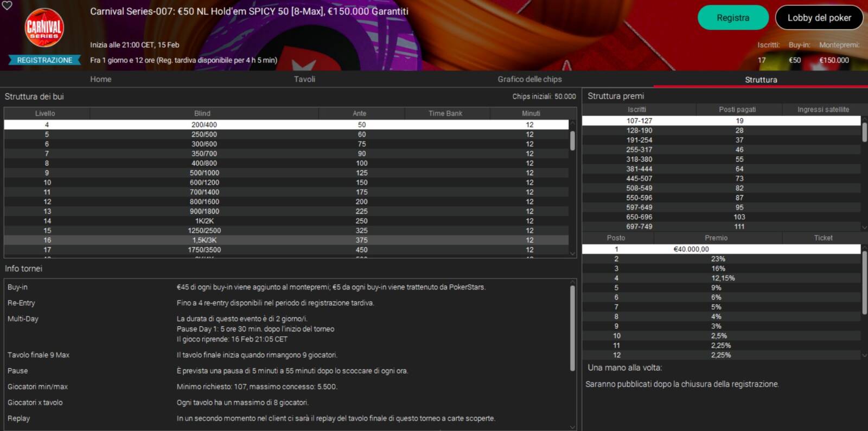
Task: Go to Grafico delle chips tab
Action: coord(529,79)
